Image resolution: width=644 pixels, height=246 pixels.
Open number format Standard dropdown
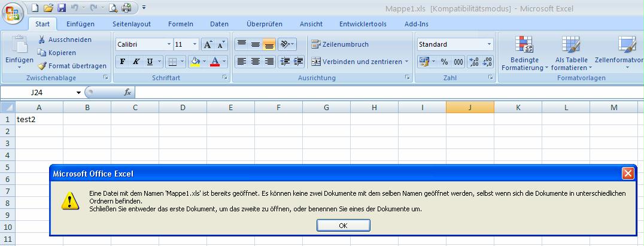click(489, 44)
